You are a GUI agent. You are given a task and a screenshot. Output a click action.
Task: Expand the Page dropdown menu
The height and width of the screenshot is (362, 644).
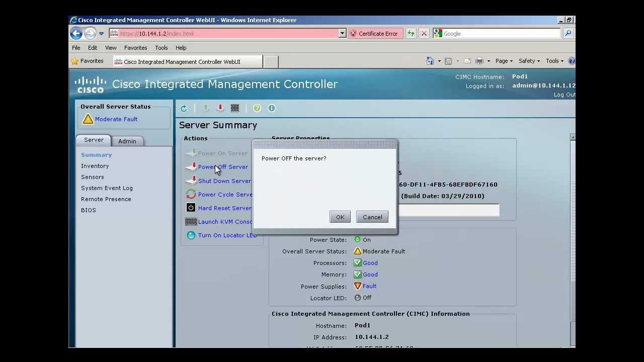(504, 61)
